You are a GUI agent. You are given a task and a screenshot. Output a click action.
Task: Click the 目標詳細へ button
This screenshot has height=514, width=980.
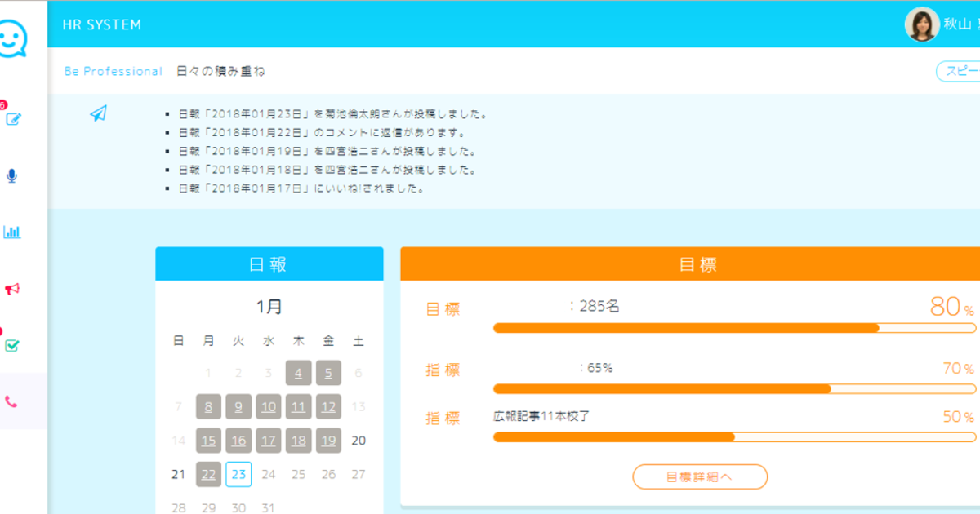point(700,476)
